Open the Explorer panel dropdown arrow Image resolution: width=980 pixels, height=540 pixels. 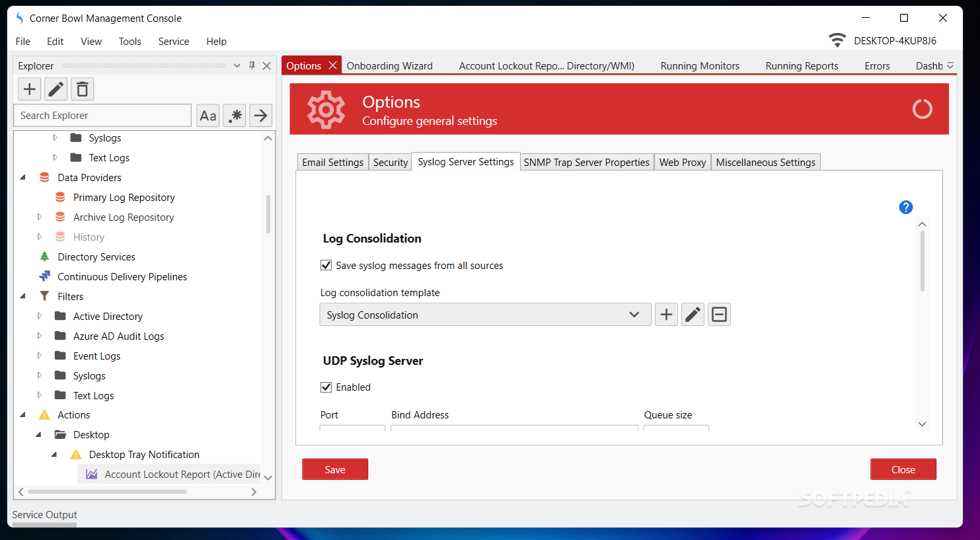pyautogui.click(x=237, y=65)
